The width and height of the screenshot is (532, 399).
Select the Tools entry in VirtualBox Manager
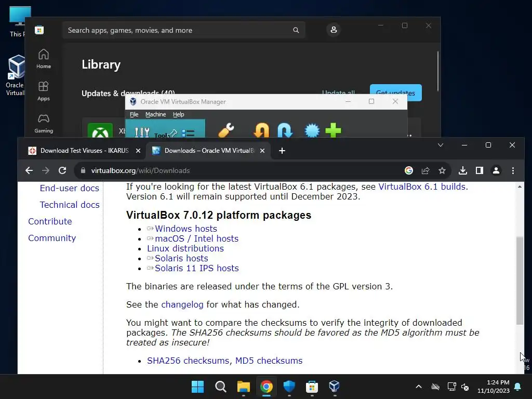[165, 129]
